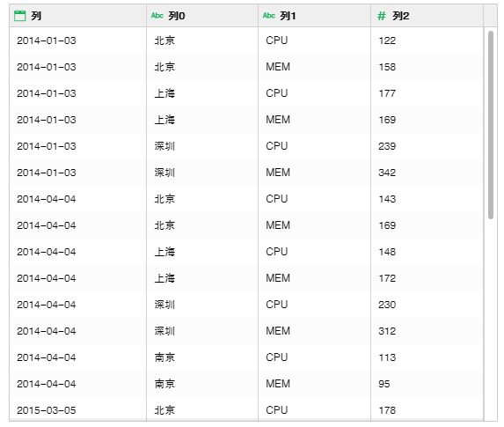Select the value 178 in the last row
The height and width of the screenshot is (427, 504).
[387, 410]
